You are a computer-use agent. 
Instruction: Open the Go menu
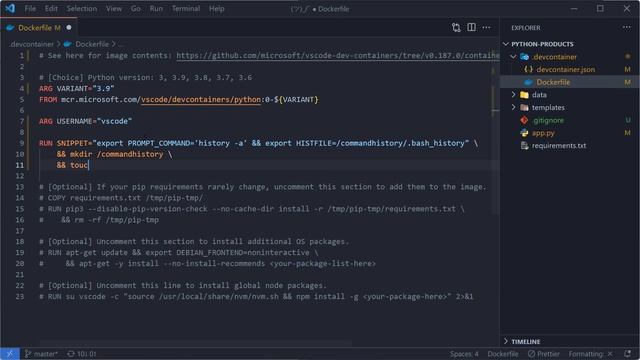tap(136, 9)
